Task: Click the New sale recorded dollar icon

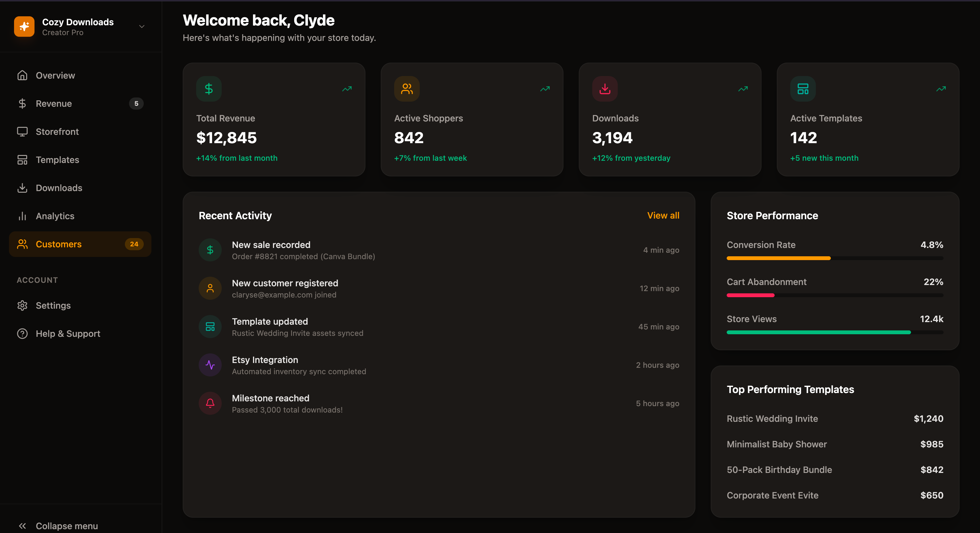Action: 210,250
